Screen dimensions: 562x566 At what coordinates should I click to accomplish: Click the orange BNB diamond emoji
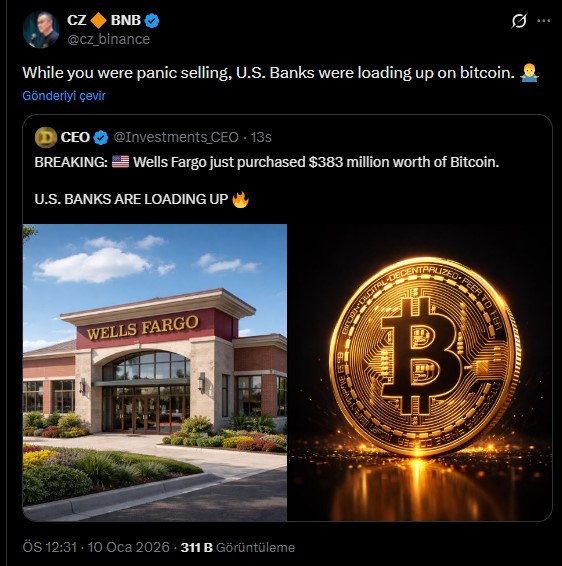click(x=98, y=21)
